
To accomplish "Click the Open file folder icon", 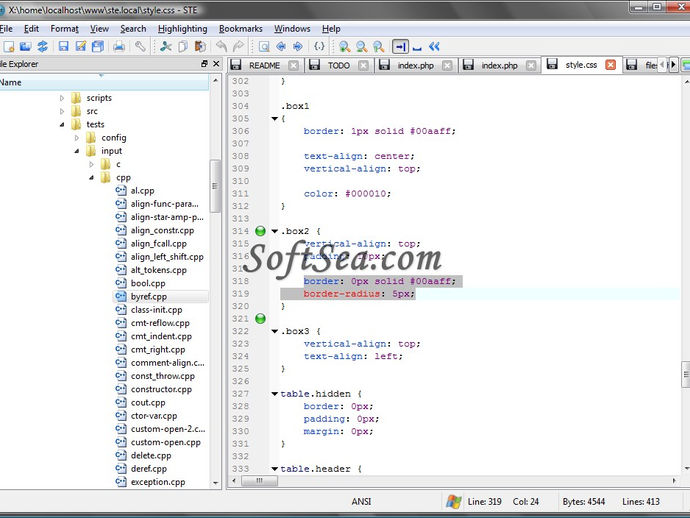I will click(26, 46).
